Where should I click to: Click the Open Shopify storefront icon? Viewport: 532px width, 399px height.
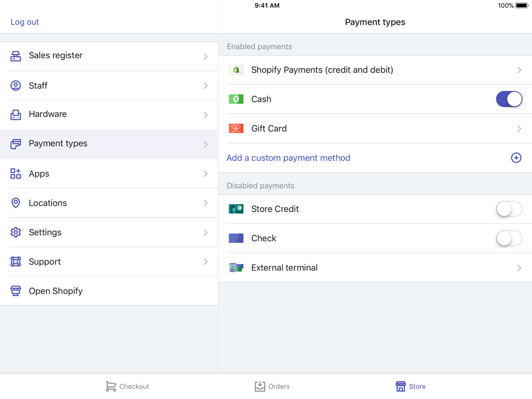click(16, 291)
